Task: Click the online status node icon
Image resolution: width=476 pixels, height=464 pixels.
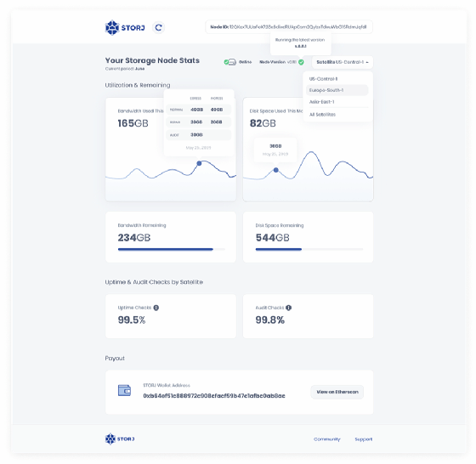Action: [230, 62]
